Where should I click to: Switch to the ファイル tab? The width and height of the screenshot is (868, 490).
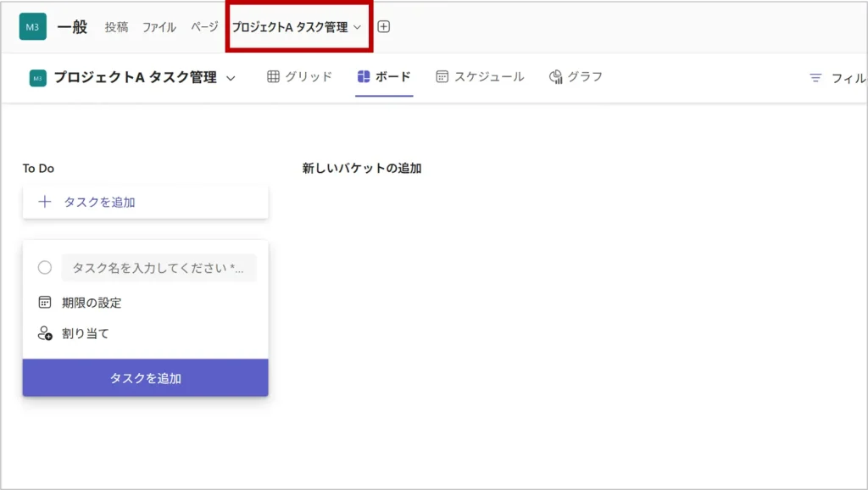click(159, 27)
